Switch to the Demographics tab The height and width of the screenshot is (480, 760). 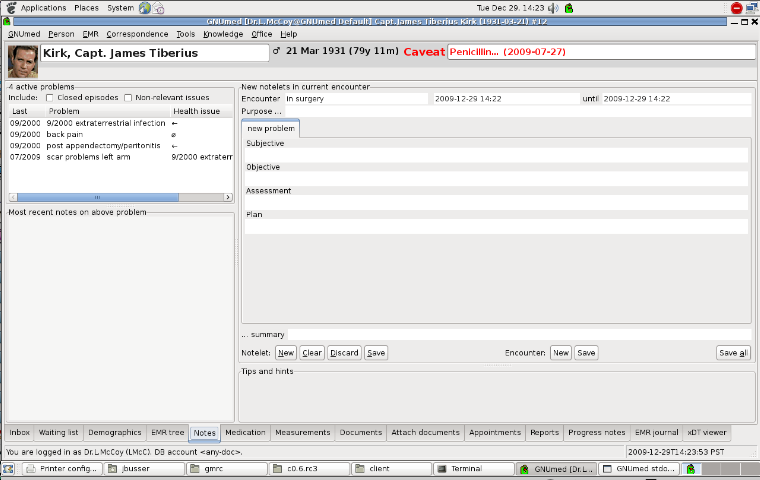click(x=115, y=432)
